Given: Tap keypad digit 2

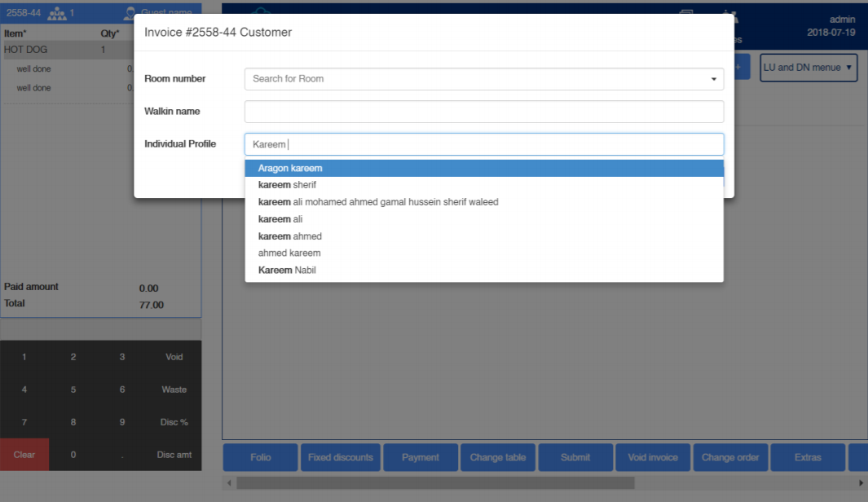Looking at the screenshot, I should tap(73, 357).
